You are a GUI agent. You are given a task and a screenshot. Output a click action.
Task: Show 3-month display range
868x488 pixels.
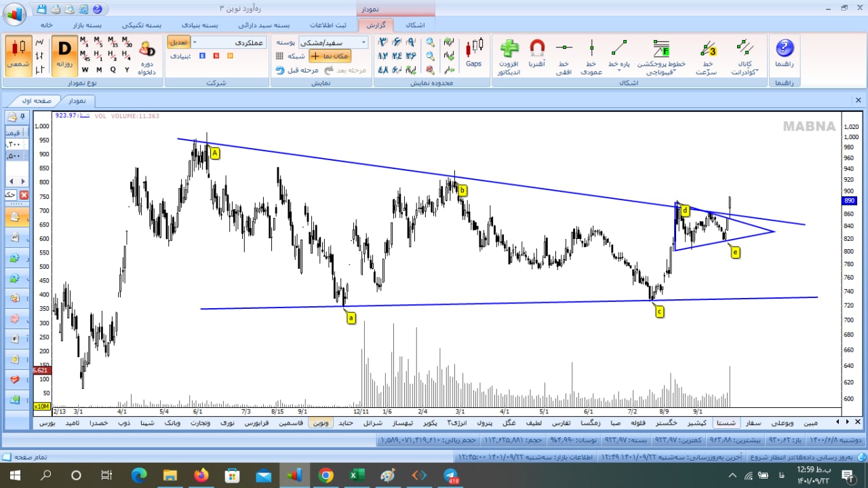coord(382,43)
